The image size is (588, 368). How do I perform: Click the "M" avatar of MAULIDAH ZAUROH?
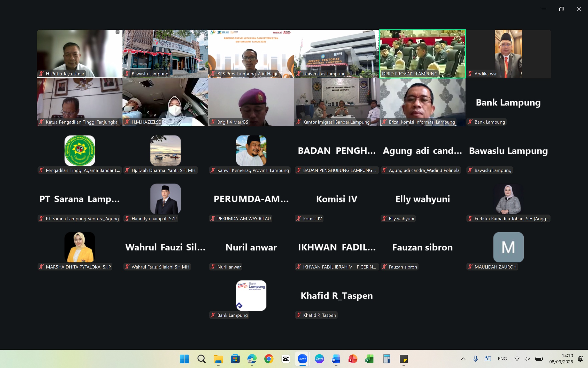pyautogui.click(x=508, y=247)
